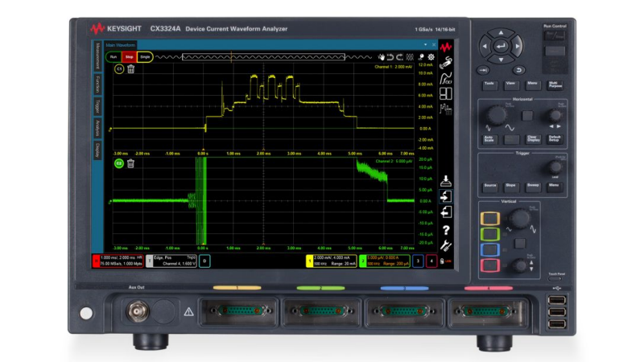Screen dimensions: 644x362
Task: Open help with the question mark icon
Action: 446,230
